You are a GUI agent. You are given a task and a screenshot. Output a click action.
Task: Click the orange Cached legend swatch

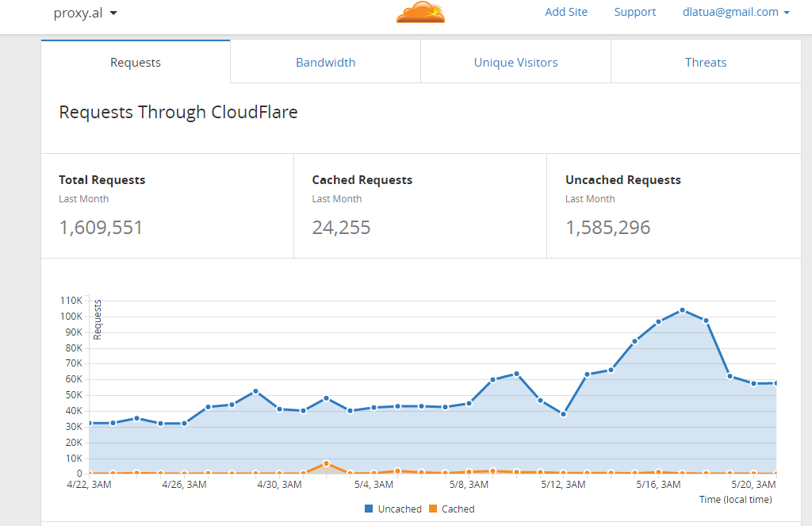pyautogui.click(x=432, y=509)
